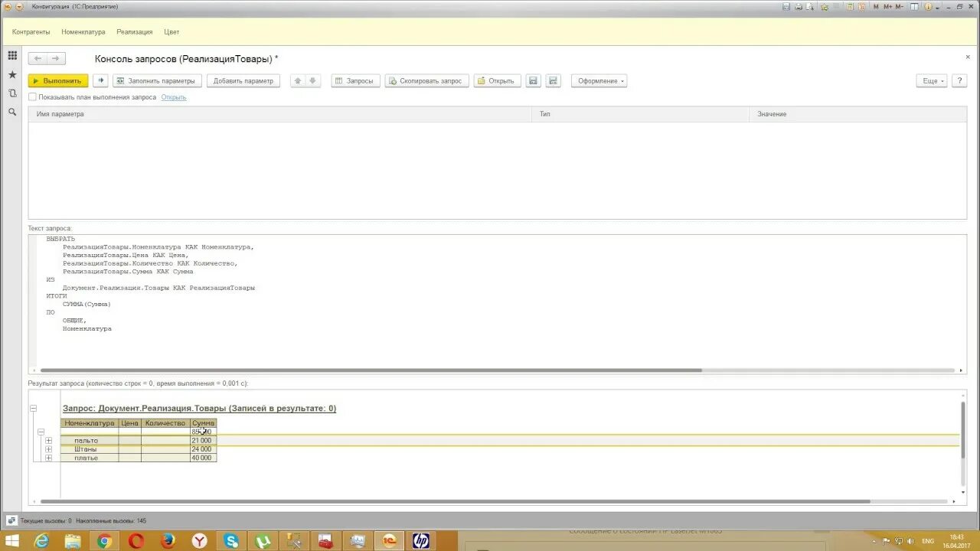
Task: Click the M- button in title bar
Action: coord(900,6)
